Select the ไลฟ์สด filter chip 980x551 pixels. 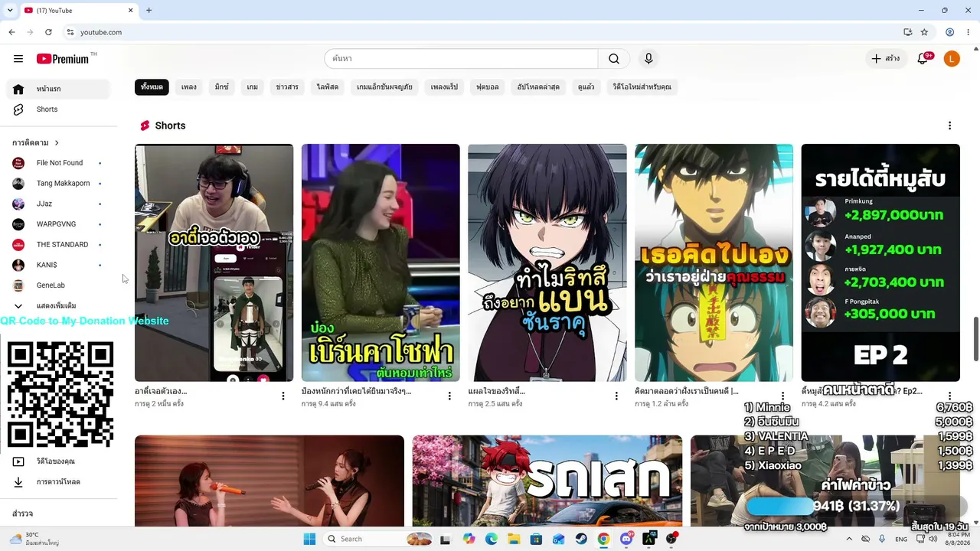click(x=328, y=87)
